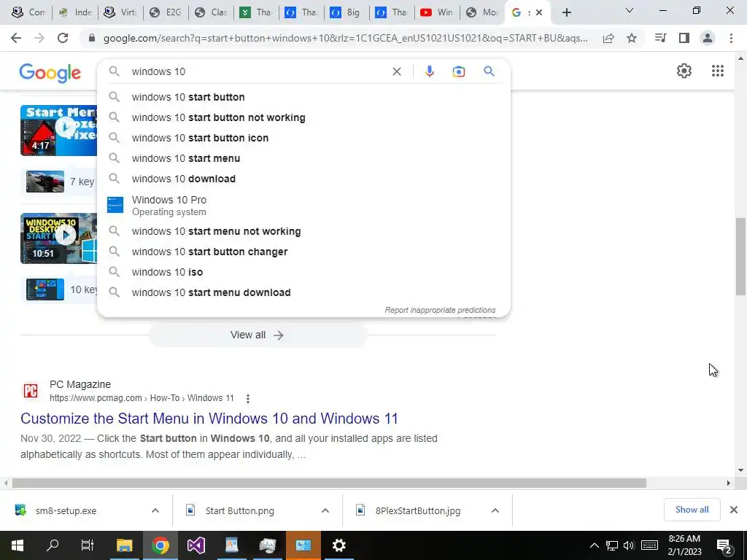Screen dimensions: 747x560
Task: Open PC Magazine result options menu
Action: pyautogui.click(x=248, y=399)
